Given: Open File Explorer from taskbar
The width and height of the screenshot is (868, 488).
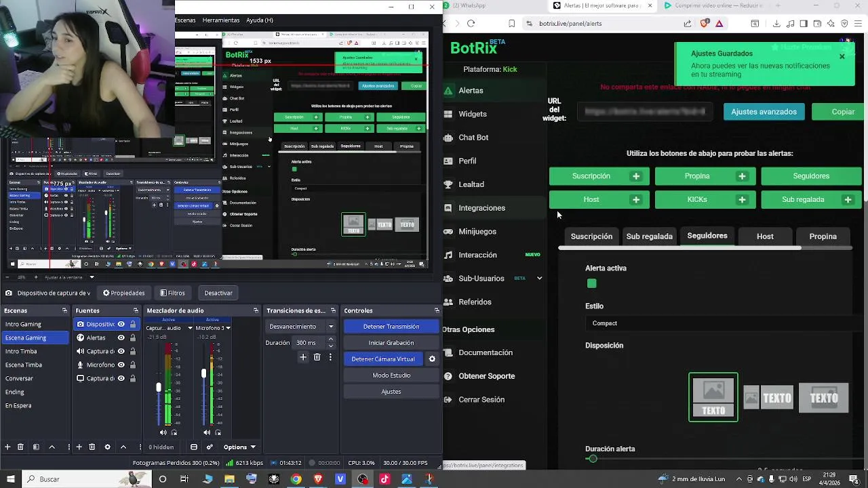Looking at the screenshot, I should pyautogui.click(x=229, y=479).
